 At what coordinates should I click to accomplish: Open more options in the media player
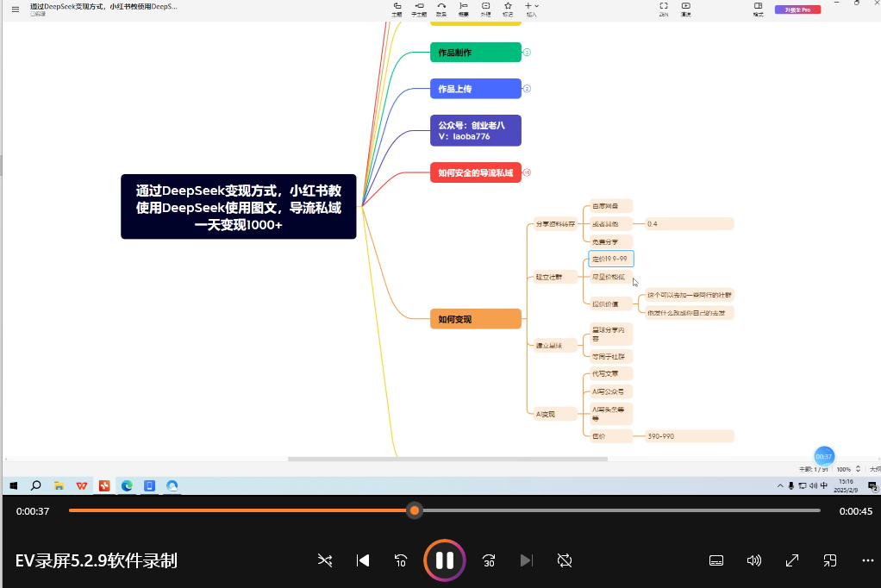(868, 560)
